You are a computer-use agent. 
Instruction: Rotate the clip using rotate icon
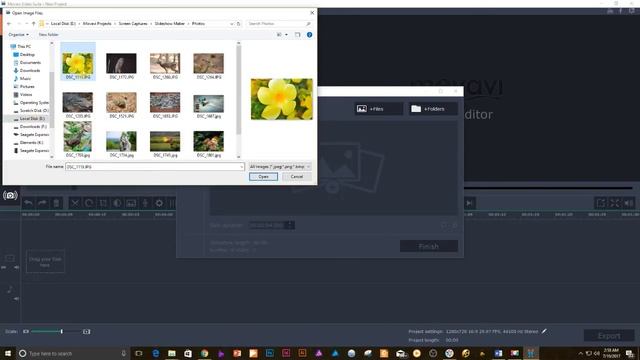(89, 203)
